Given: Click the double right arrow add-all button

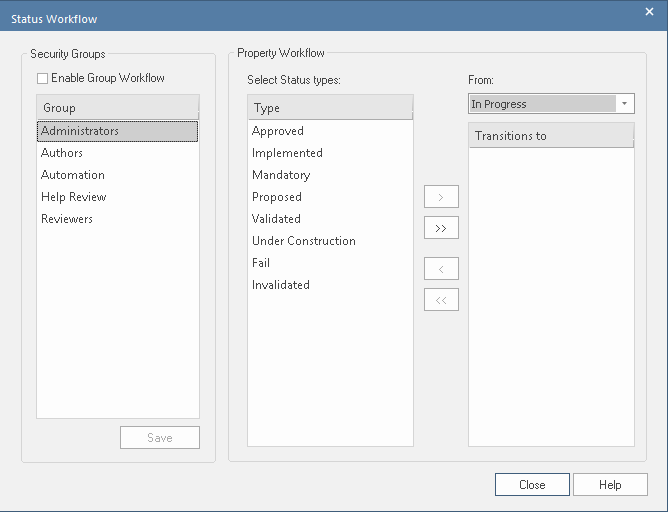Looking at the screenshot, I should coord(441,229).
